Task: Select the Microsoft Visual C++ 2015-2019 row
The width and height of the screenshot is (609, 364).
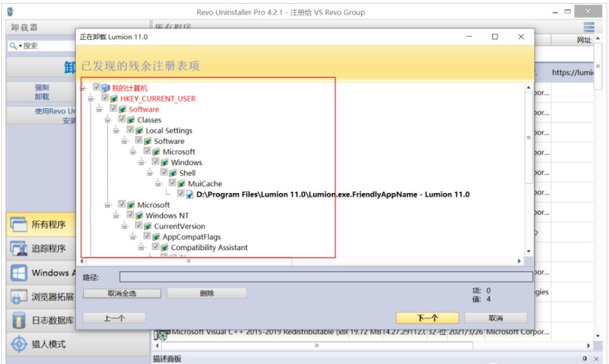Action: tap(351, 332)
